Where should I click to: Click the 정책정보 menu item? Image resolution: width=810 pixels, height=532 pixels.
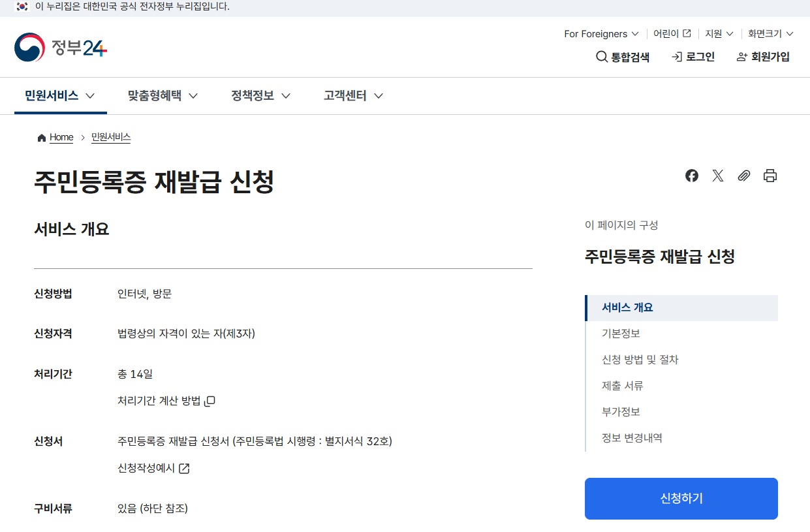[x=259, y=95]
